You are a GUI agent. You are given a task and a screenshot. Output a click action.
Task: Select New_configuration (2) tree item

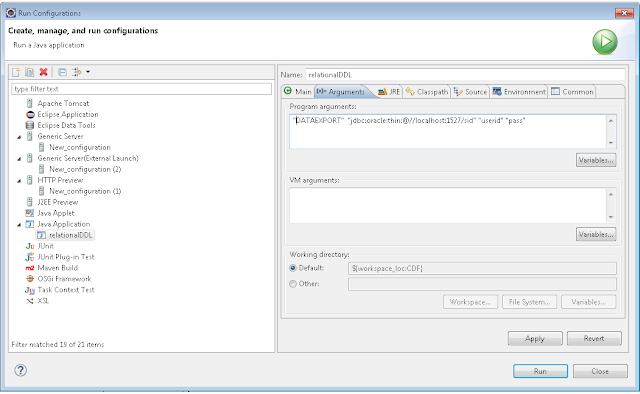pyautogui.click(x=85, y=169)
